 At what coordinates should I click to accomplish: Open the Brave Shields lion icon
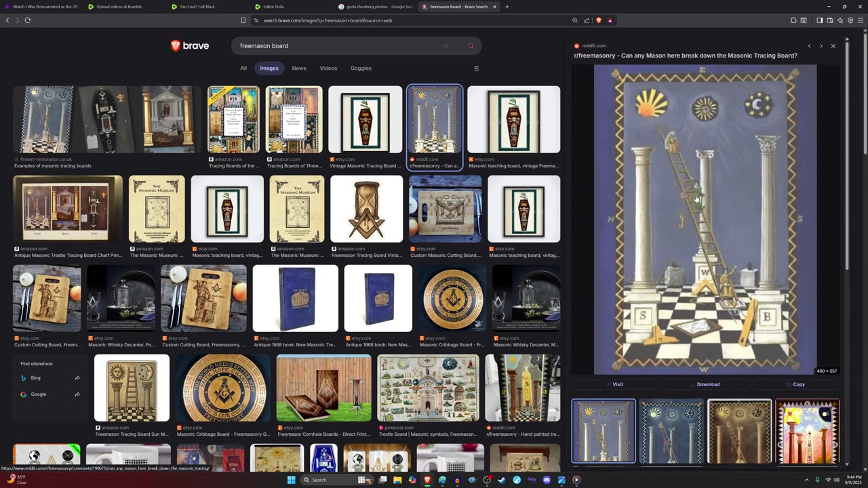(x=598, y=20)
